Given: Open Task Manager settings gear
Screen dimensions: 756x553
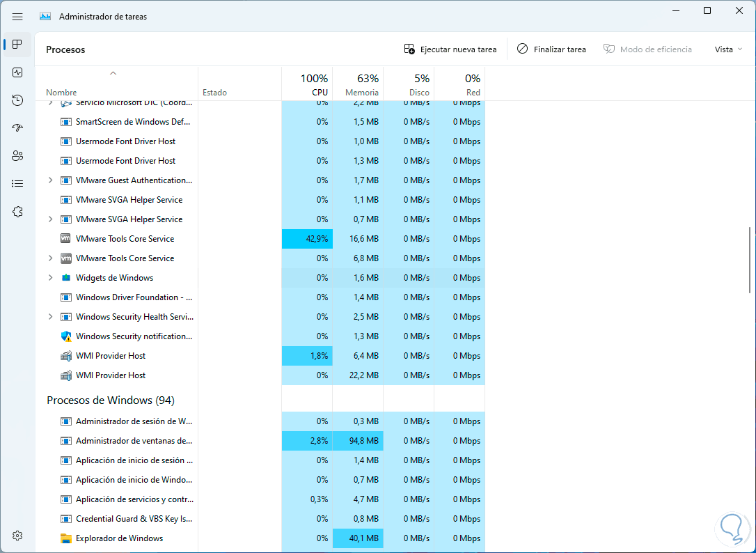Looking at the screenshot, I should 17,536.
